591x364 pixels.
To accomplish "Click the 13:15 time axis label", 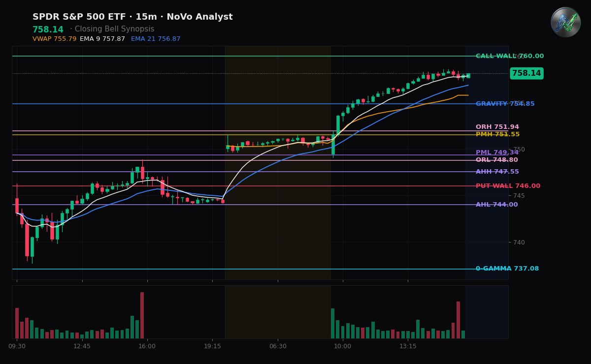I will click(x=408, y=346).
